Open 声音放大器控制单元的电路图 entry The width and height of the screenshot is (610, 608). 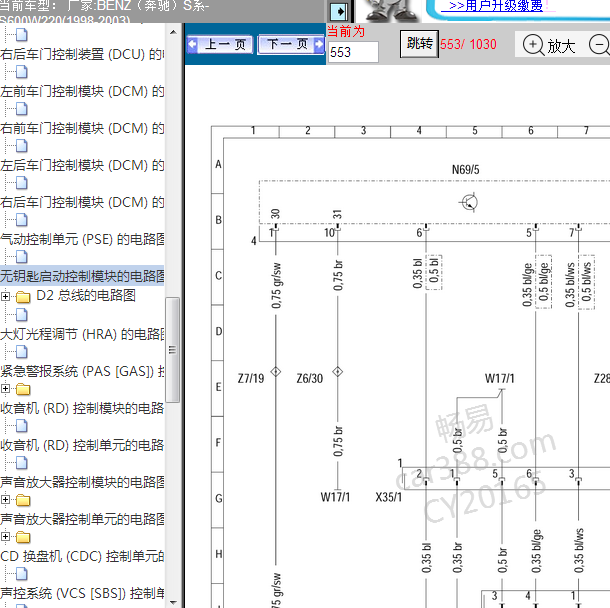click(82, 519)
